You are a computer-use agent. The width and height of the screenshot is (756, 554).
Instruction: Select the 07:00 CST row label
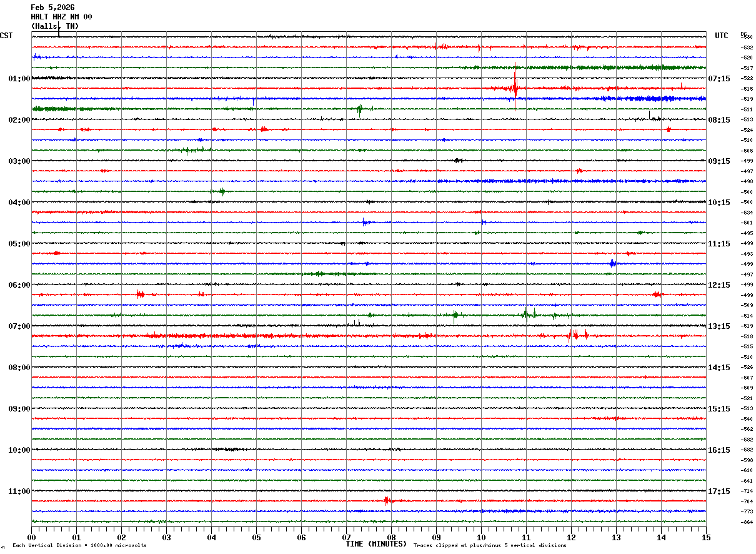pos(19,326)
